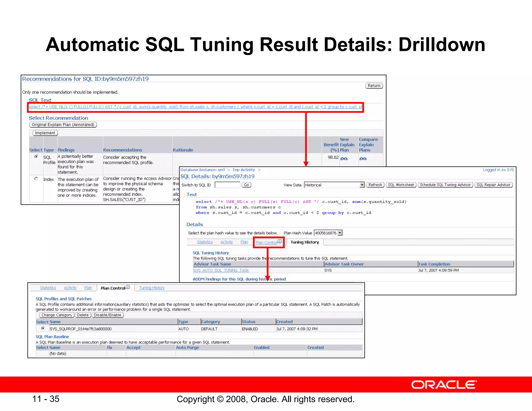
Task: Select SYS_SQLPROF_0144e7fc3a800000 profile radio button
Action: [x=43, y=328]
